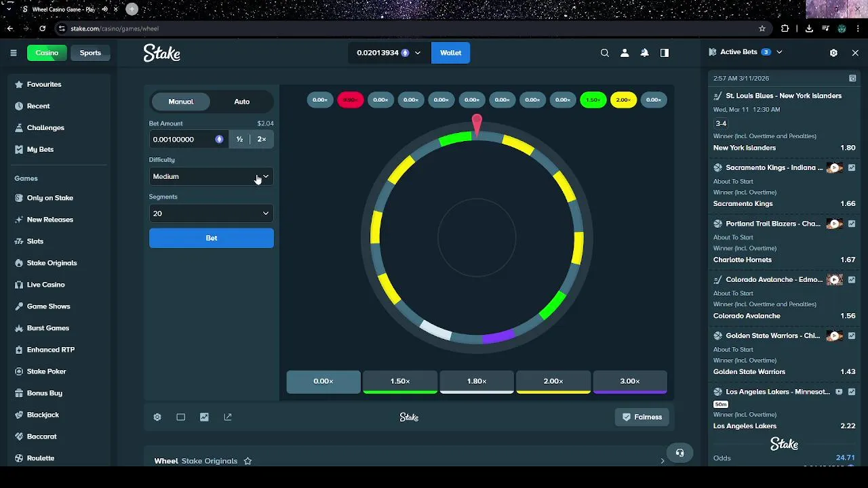Viewport: 868px width, 488px height.
Task: Open the notifications bell icon
Action: click(645, 53)
